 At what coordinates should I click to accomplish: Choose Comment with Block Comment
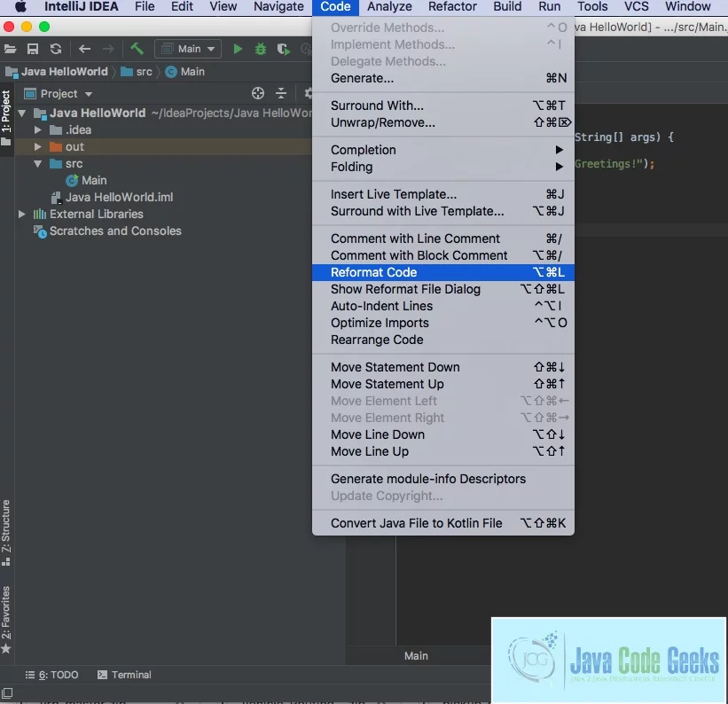pyautogui.click(x=443, y=255)
